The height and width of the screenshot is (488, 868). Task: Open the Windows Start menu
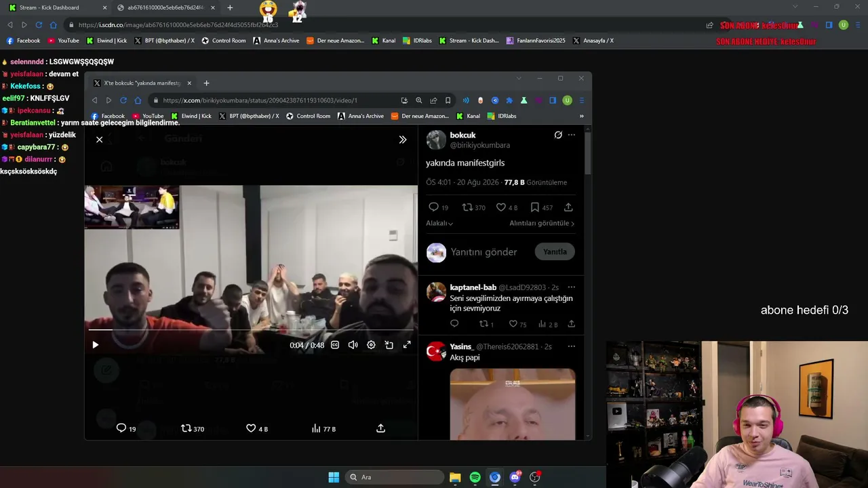pos(334,477)
